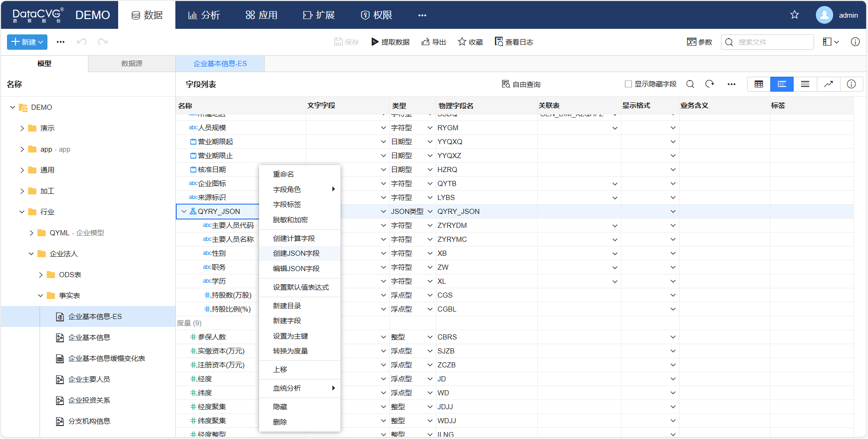Image resolution: width=868 pixels, height=439 pixels.
Task: Open the 应用 navigation tab
Action: (x=261, y=15)
